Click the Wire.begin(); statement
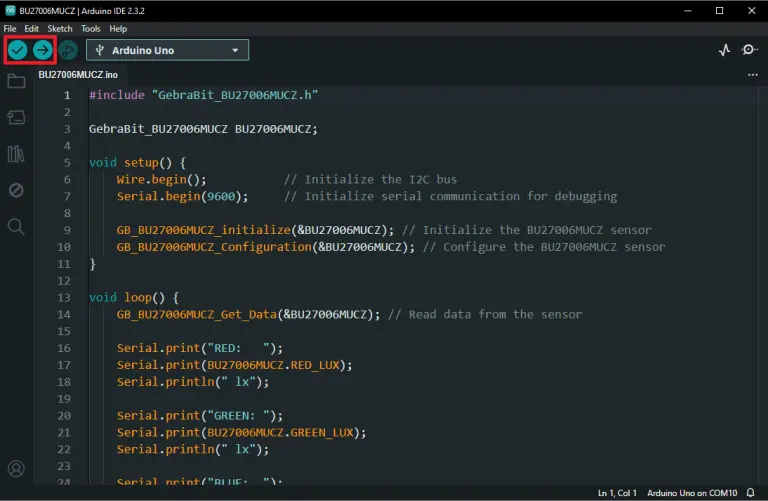Viewport: 768px width, 501px height. pos(162,179)
